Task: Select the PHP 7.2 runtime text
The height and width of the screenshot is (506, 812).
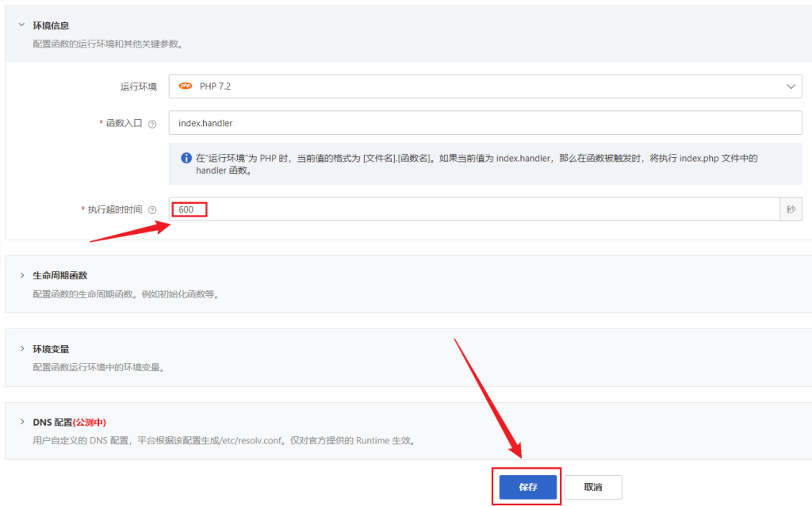Action: [x=215, y=86]
